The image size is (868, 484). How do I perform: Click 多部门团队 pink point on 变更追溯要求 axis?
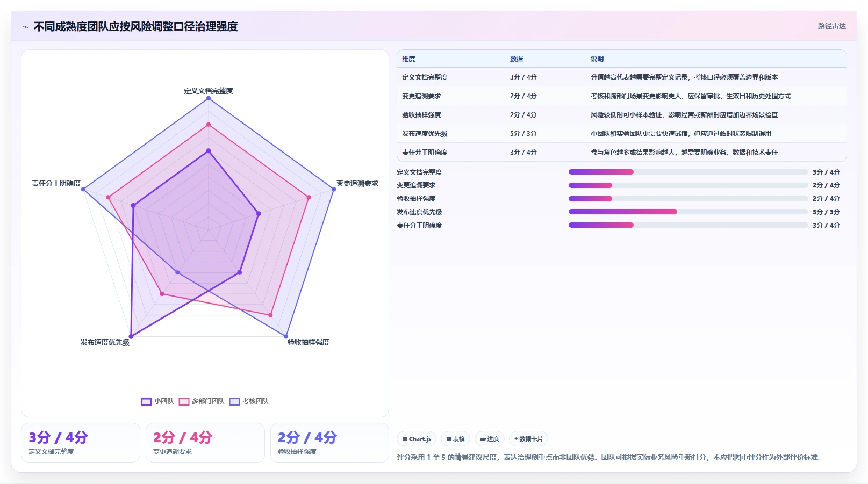(x=309, y=197)
